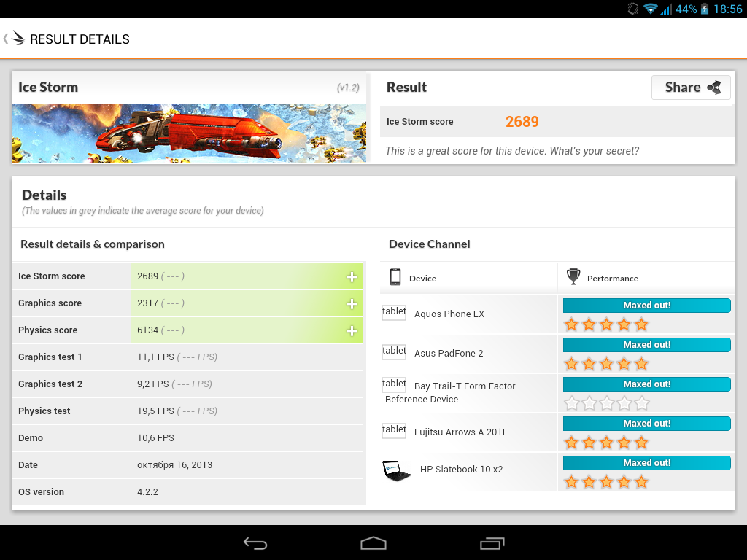Tap the Bay Trail-T tablet icon
Screen dimensions: 747x560
pos(394,384)
